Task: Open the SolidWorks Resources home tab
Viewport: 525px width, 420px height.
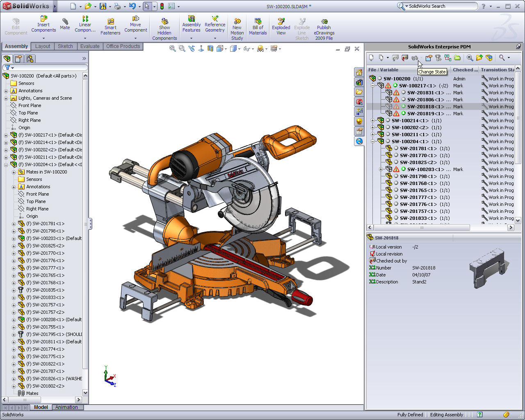Action: [x=359, y=73]
